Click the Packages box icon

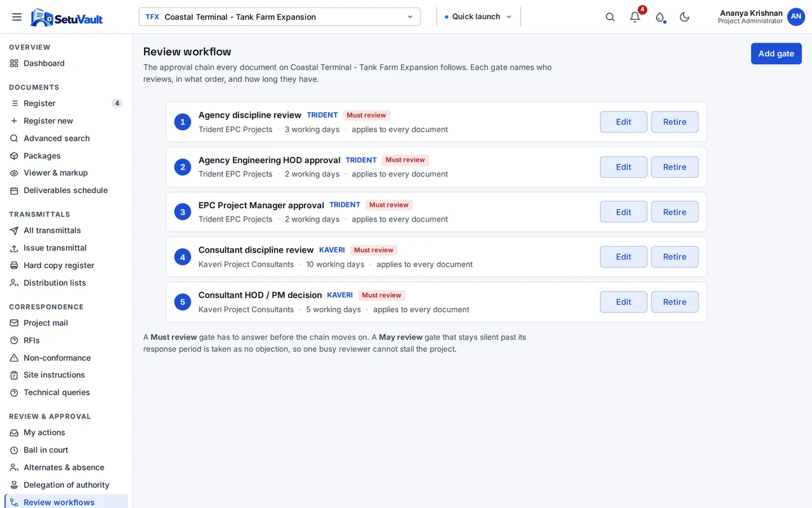(14, 156)
